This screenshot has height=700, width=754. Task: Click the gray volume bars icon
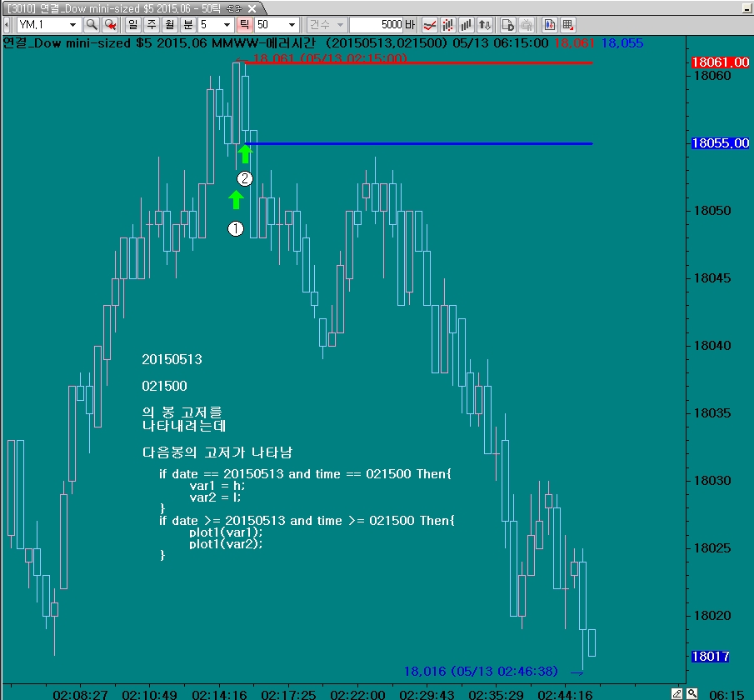pos(467,25)
